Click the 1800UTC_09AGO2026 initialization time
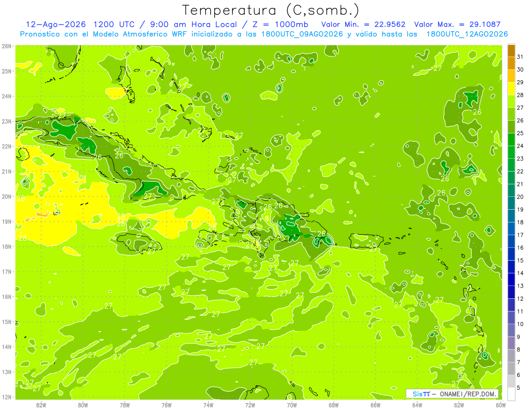 pos(302,34)
